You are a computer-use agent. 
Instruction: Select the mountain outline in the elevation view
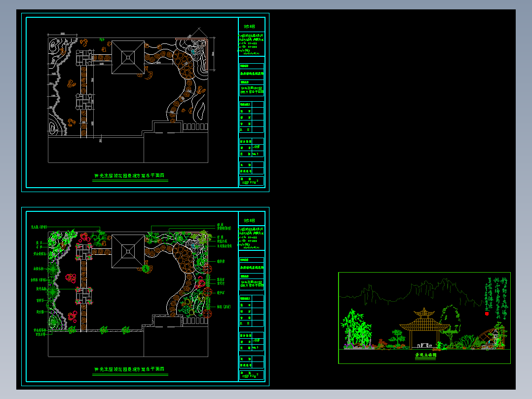pyautogui.click(x=411, y=292)
